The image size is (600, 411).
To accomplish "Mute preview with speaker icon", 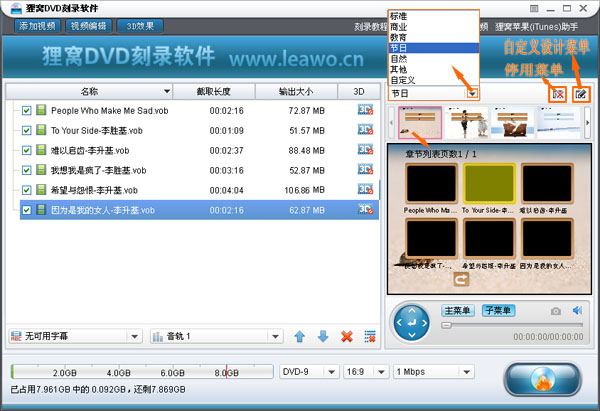I will pos(577,310).
